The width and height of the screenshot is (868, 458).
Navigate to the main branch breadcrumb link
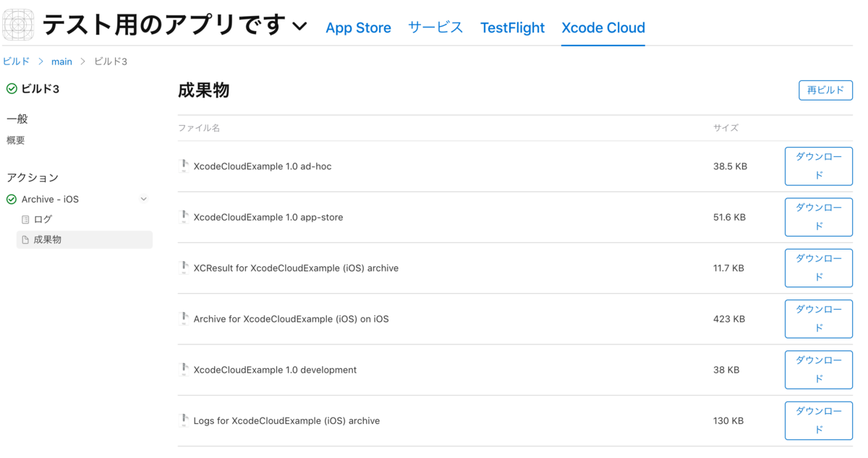(x=61, y=62)
